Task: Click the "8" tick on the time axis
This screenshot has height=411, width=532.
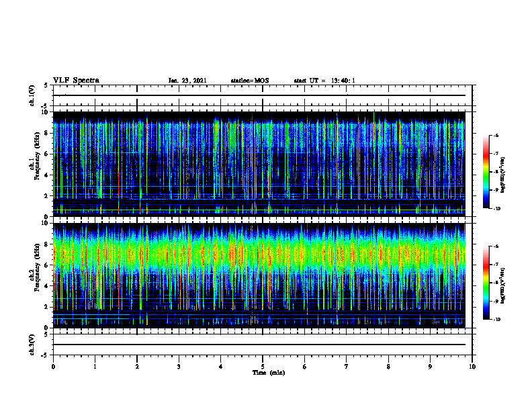Action: pos(388,367)
